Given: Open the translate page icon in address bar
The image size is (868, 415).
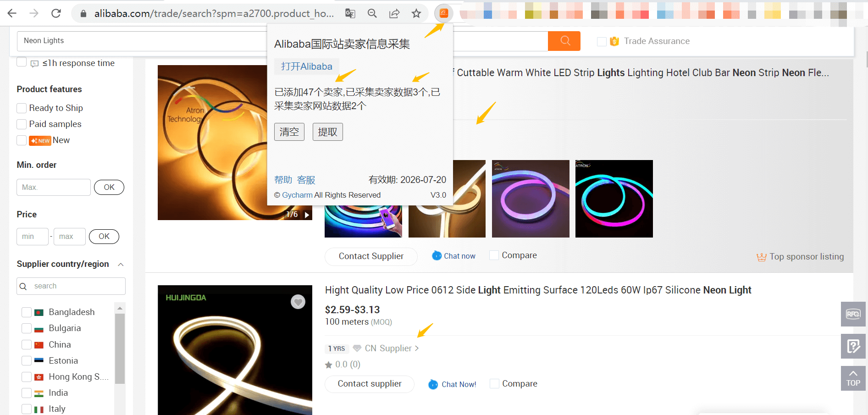Looking at the screenshot, I should click(350, 13).
